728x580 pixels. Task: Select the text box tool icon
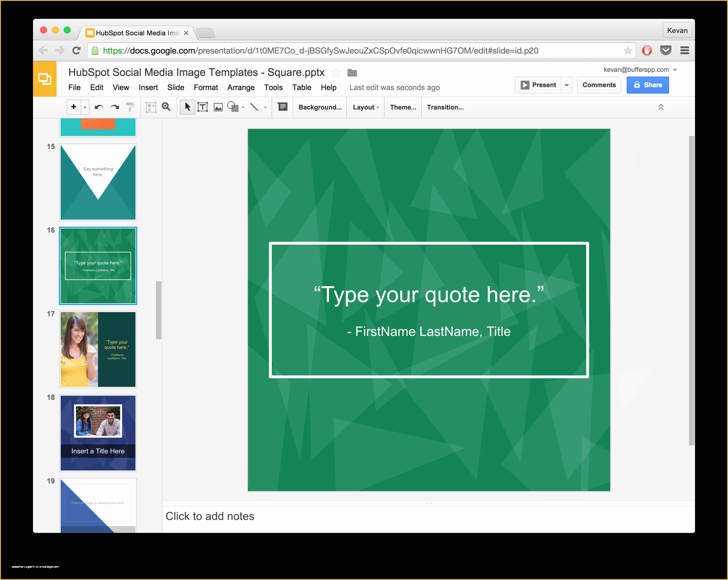point(203,107)
